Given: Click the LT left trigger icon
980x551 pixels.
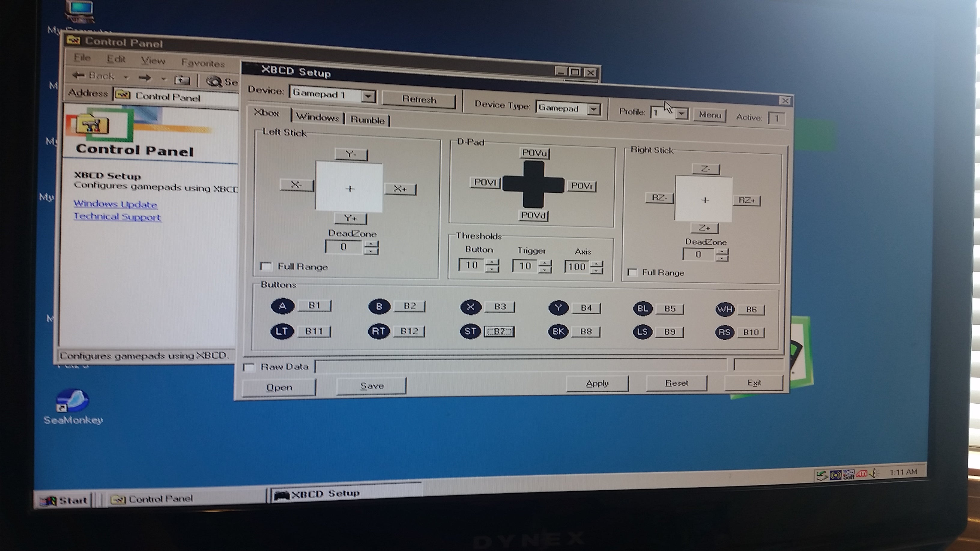Looking at the screenshot, I should click(282, 331).
